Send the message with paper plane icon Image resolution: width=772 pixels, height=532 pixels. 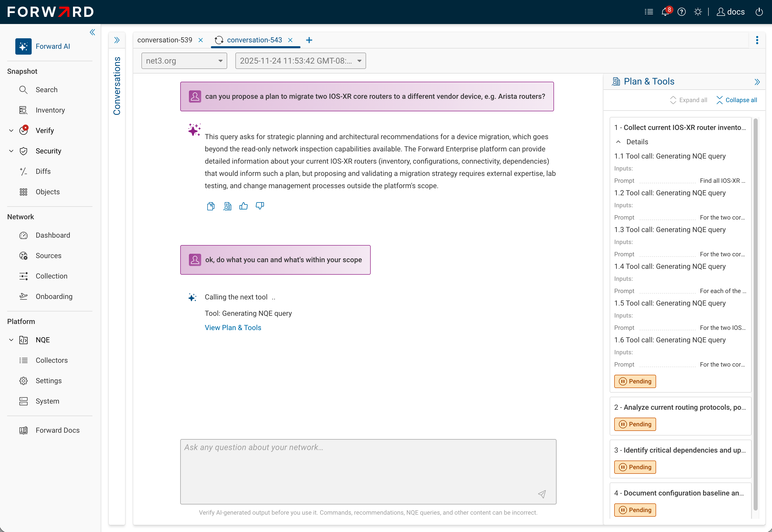coord(542,494)
